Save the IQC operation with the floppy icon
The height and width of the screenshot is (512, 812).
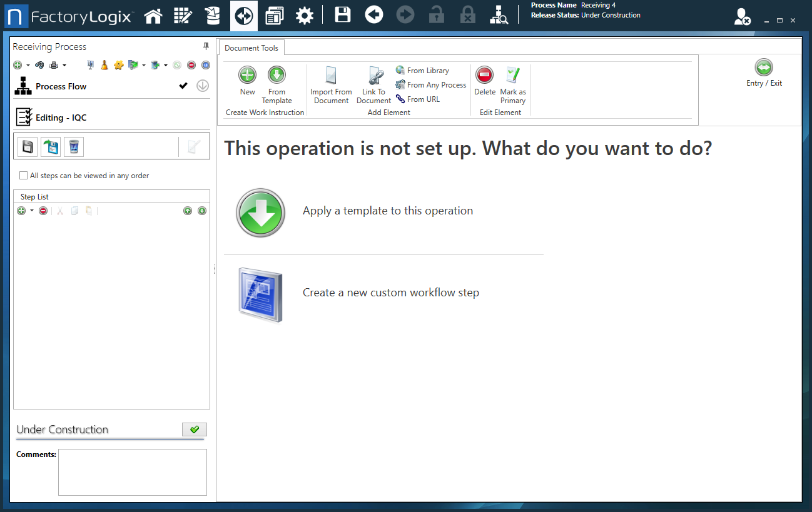point(28,146)
